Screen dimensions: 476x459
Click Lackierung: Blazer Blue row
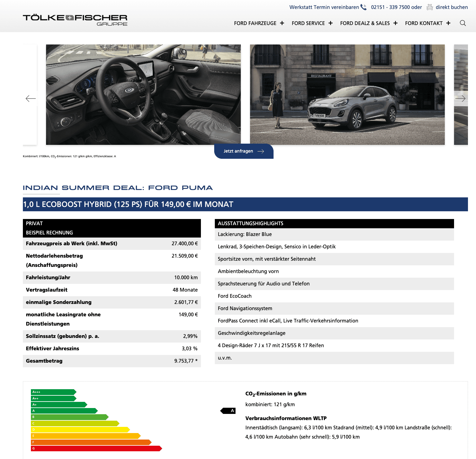pos(334,234)
